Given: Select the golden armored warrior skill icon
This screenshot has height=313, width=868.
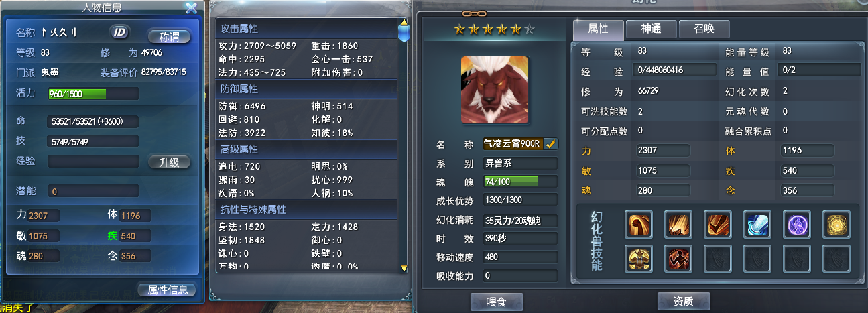Looking at the screenshot, I should pos(638,258).
